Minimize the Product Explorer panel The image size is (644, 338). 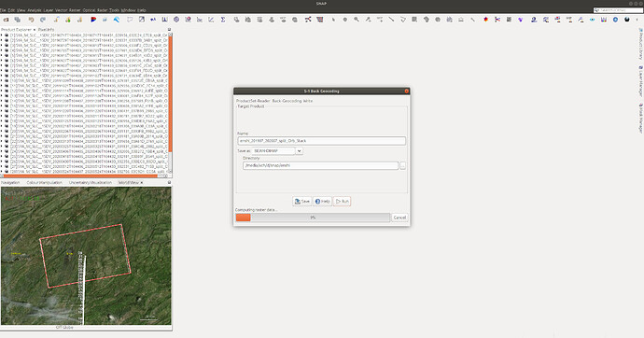point(169,30)
